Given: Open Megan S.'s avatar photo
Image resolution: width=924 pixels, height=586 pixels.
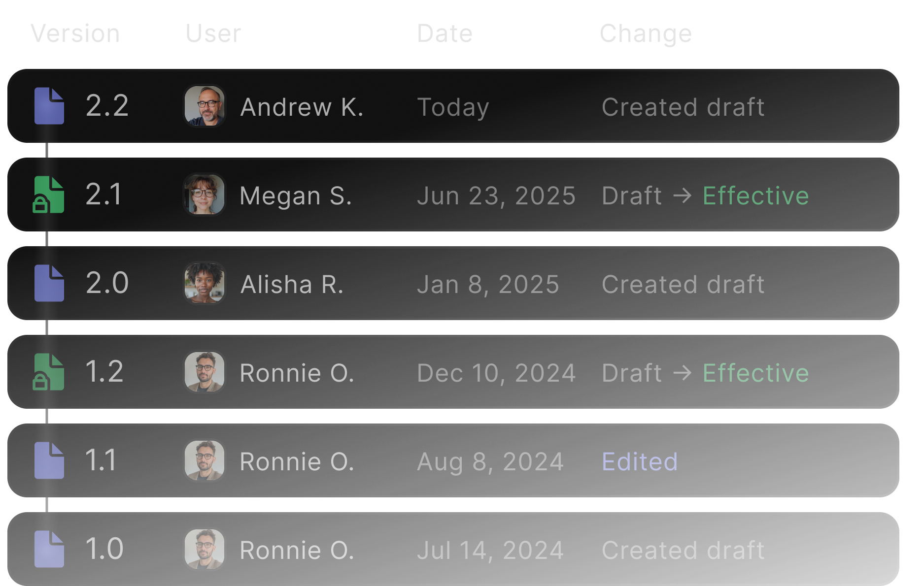Looking at the screenshot, I should point(205,195).
